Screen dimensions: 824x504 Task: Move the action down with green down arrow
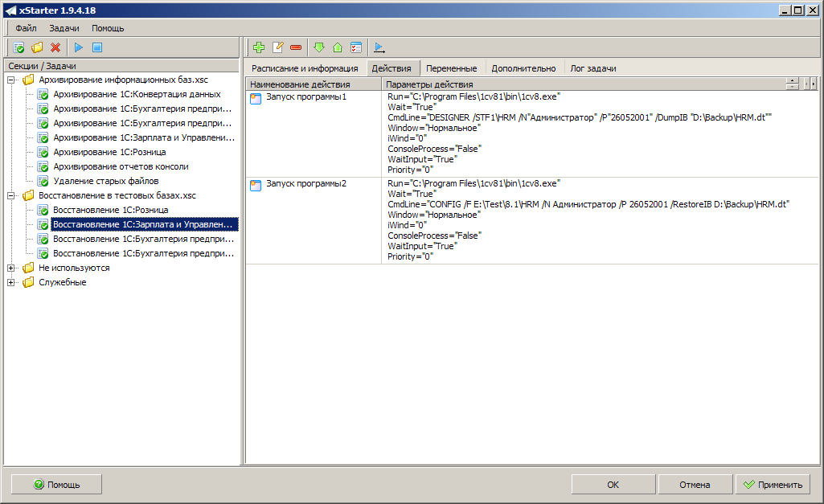(319, 47)
